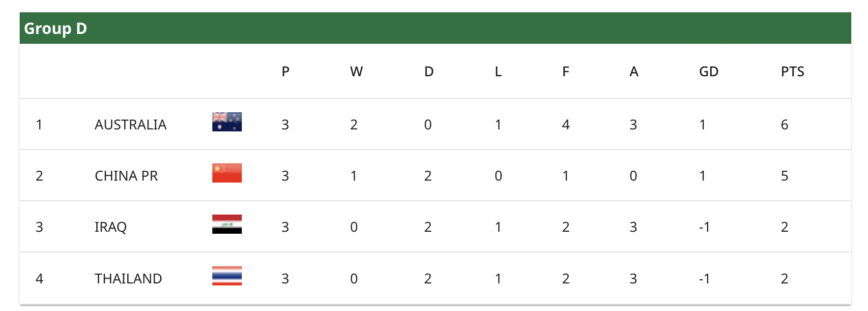868x311 pixels.
Task: Click the W column header
Action: 356,72
